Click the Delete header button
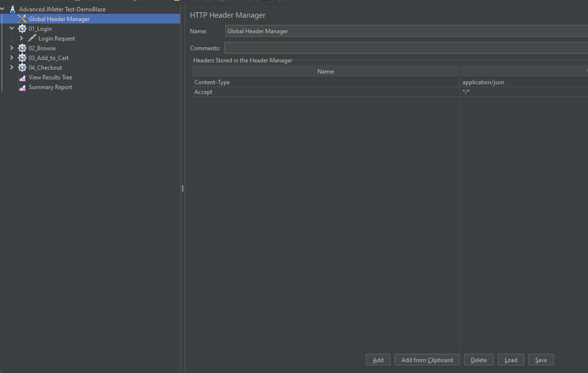 click(x=479, y=360)
